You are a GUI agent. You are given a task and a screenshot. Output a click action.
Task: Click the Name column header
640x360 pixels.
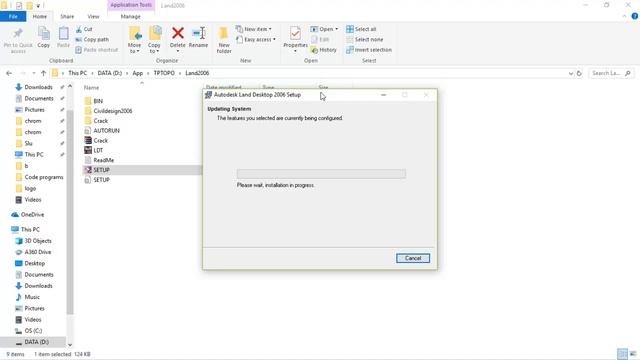(x=91, y=87)
